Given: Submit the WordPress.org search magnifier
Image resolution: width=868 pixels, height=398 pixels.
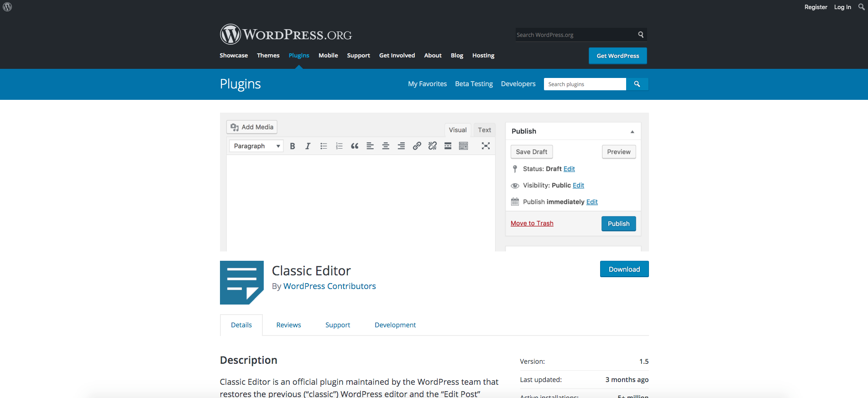Looking at the screenshot, I should 641,35.
